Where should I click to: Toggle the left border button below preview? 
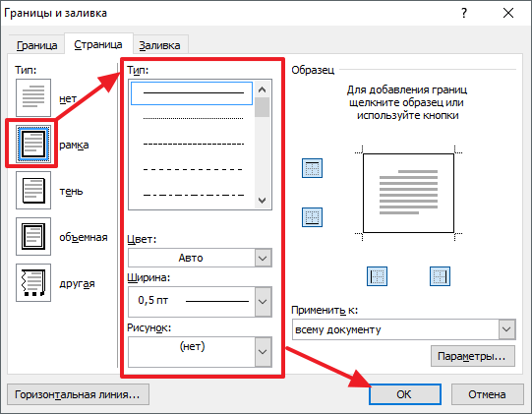(377, 276)
